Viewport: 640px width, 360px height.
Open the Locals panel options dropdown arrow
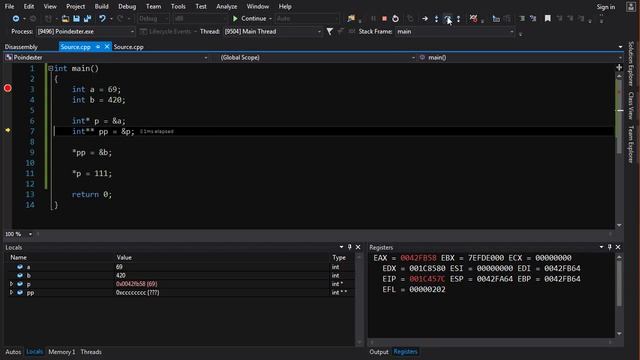[x=341, y=247]
